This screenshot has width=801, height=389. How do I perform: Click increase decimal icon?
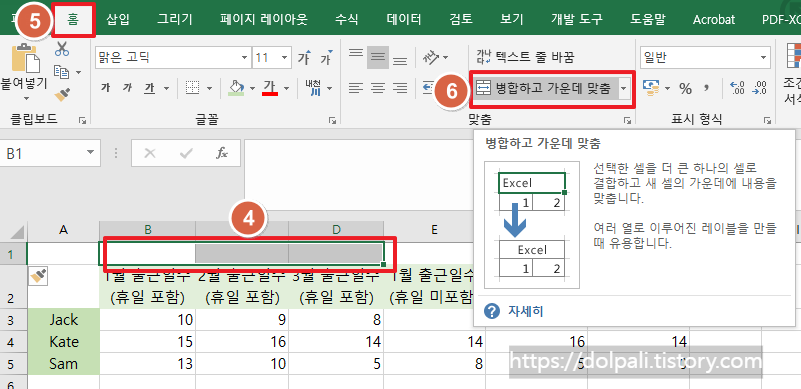[x=738, y=88]
